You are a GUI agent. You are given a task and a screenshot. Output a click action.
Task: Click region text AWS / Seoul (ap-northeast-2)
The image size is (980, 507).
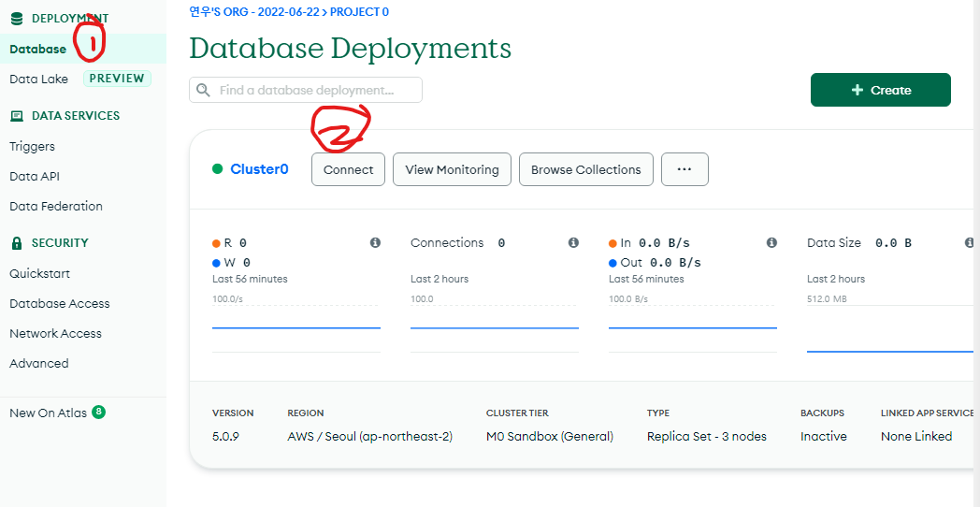coord(370,436)
